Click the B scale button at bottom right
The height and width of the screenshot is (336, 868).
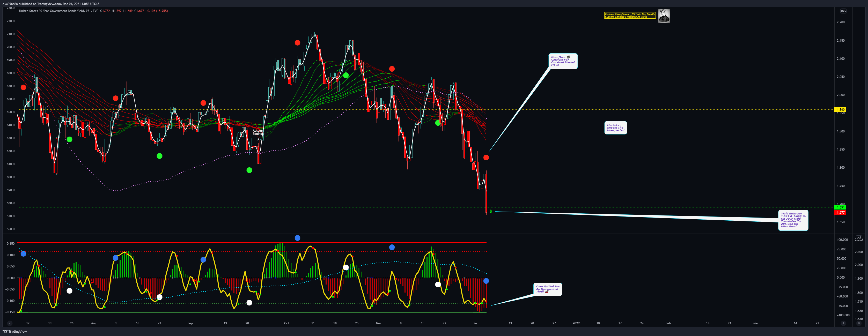859,323
